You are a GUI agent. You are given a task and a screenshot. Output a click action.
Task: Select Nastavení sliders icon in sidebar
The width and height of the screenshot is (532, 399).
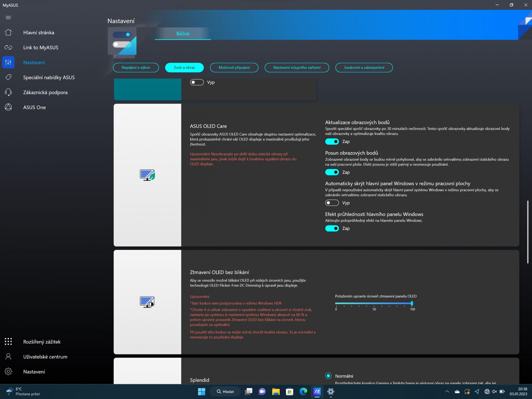pyautogui.click(x=8, y=62)
